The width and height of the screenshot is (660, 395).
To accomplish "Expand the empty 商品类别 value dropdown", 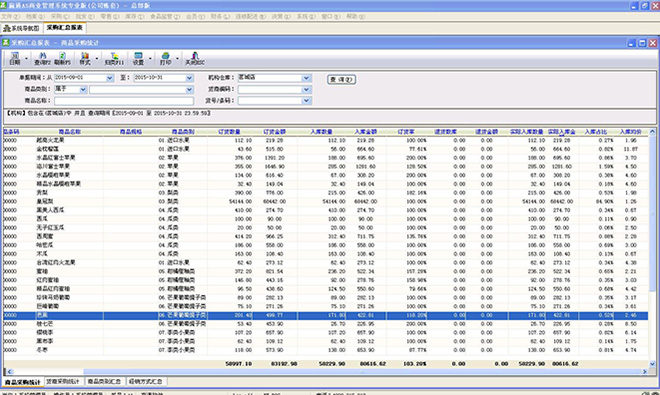I will point(189,89).
